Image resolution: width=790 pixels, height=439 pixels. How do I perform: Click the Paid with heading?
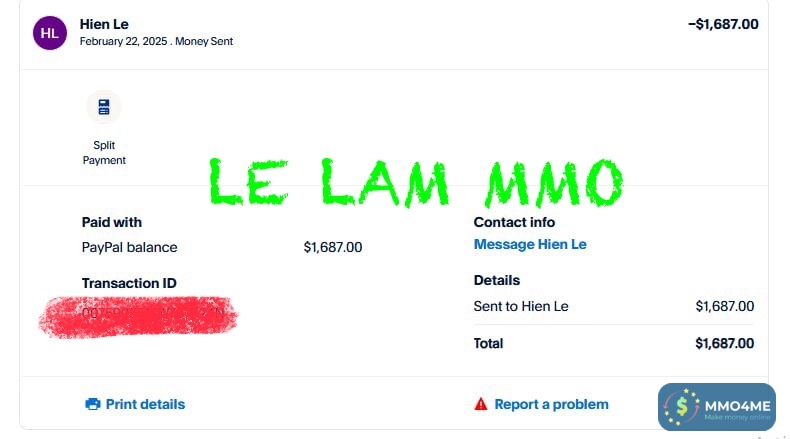(112, 222)
